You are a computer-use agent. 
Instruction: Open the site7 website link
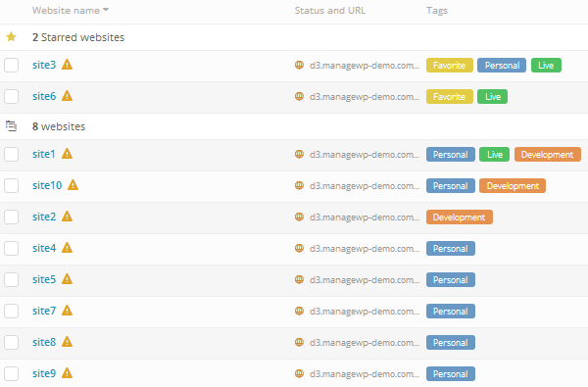44,311
